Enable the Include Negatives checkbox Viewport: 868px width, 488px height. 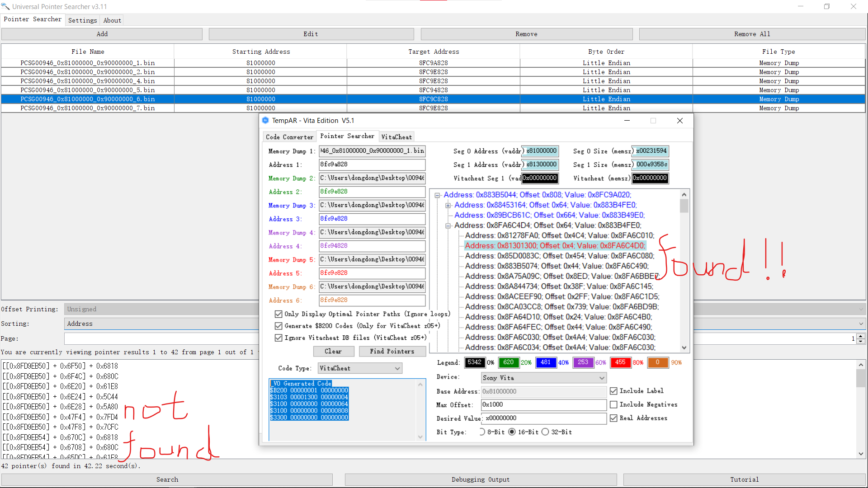coord(613,404)
